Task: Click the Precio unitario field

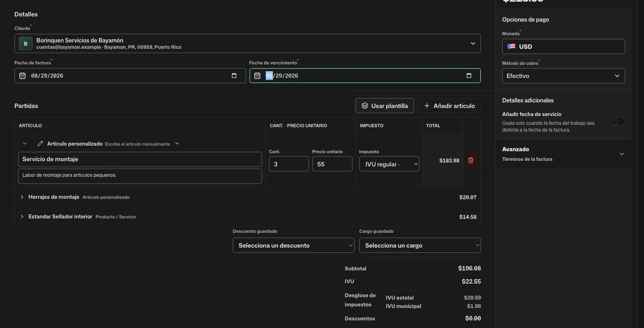Action: click(332, 164)
